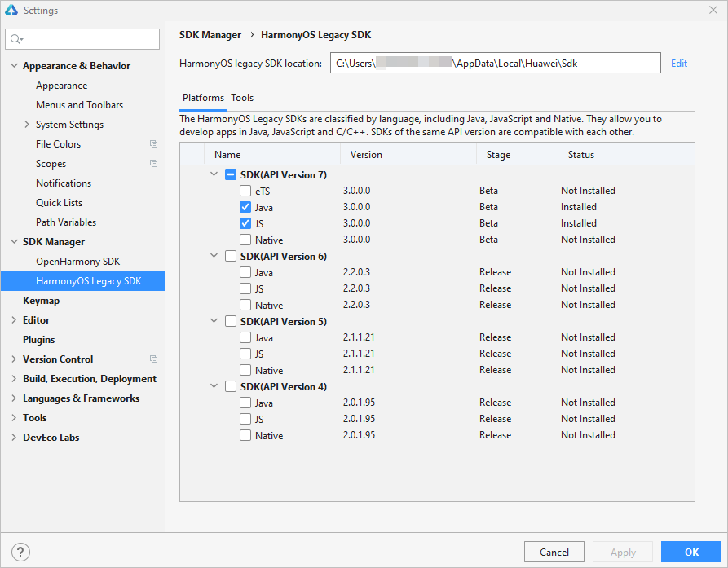The height and width of the screenshot is (568, 728).
Task: Check the SDK(API Version 4) group checkbox
Action: point(231,386)
